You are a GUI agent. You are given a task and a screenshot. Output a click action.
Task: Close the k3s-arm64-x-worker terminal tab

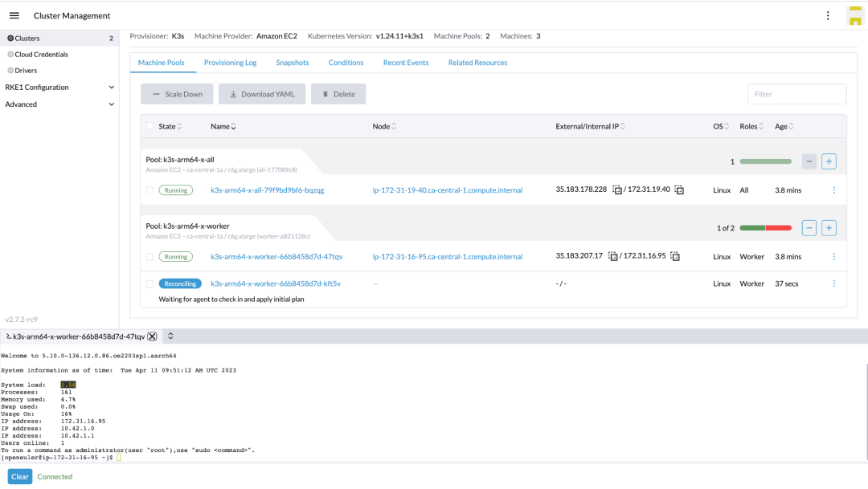[152, 336]
